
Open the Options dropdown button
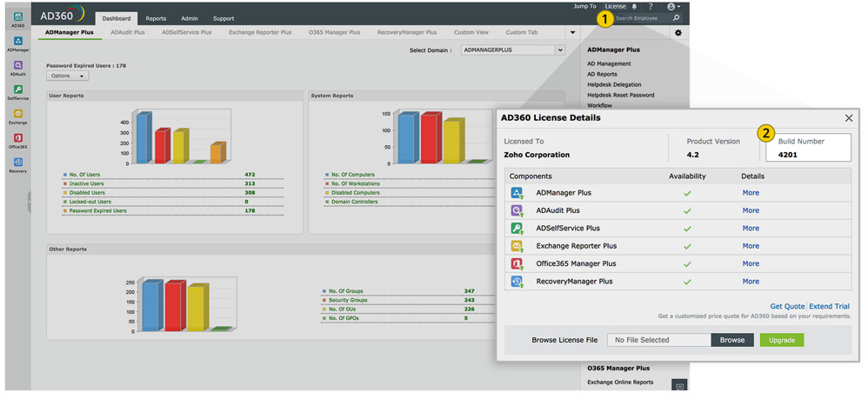[68, 76]
